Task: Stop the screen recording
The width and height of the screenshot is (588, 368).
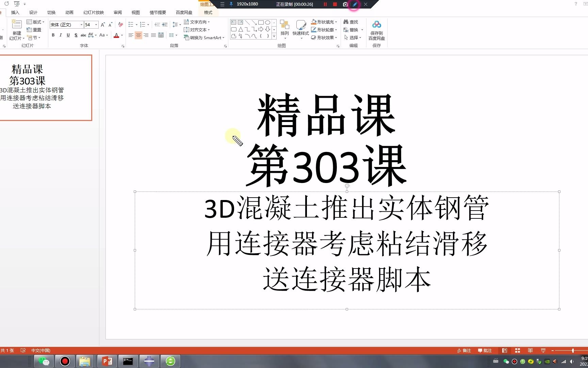Action: click(334, 4)
